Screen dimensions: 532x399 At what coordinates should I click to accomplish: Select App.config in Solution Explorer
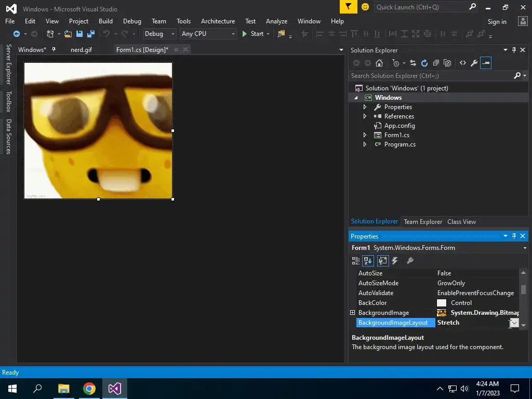point(400,126)
